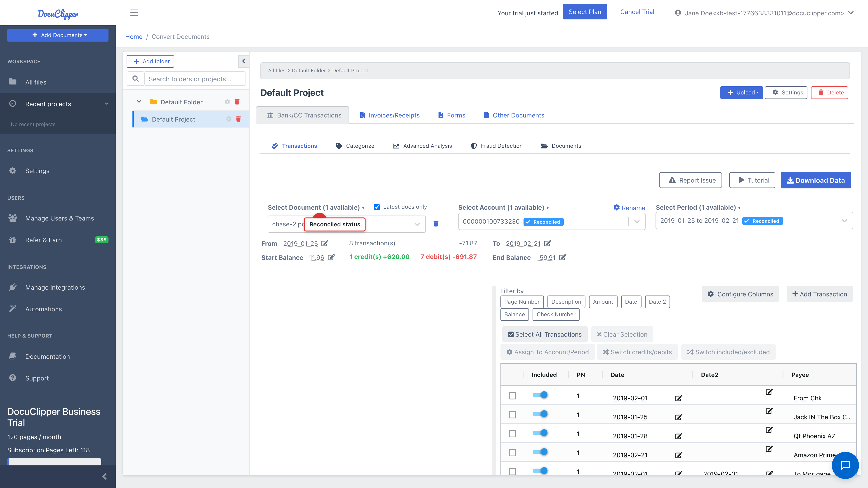
Task: Edit date of Amazon Prime row
Action: coord(679,455)
